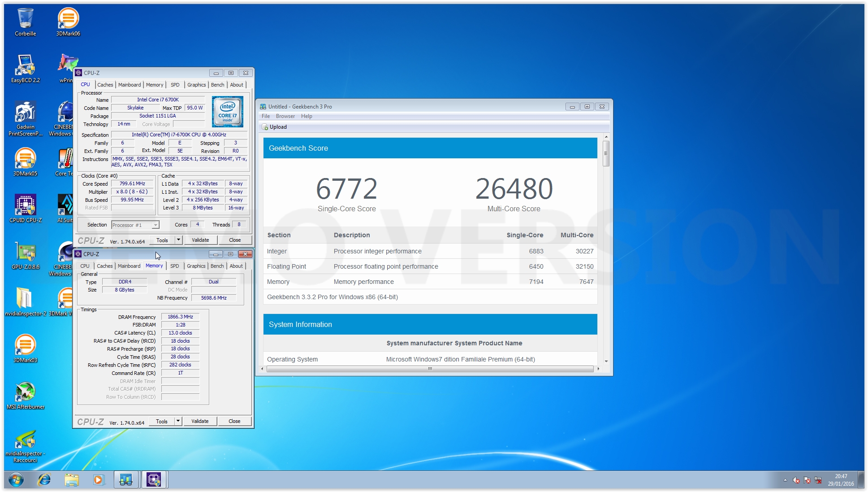Click Validate in lower CPU-Z window
Viewport: 868px width, 492px height.
(x=200, y=421)
